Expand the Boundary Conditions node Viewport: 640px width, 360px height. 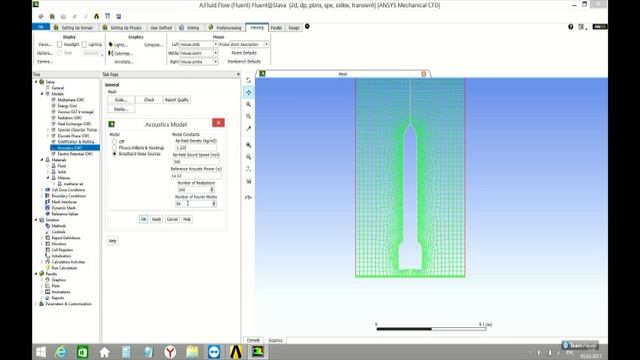(x=42, y=196)
